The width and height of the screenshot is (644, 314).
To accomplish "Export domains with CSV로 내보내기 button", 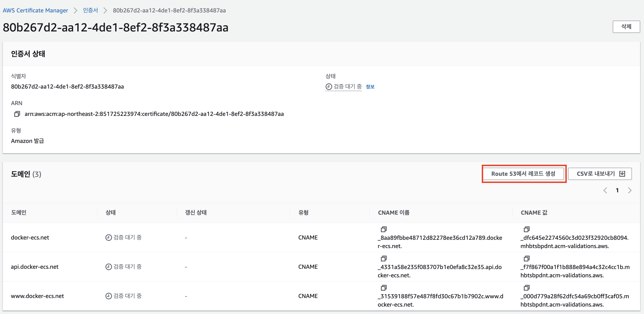I will point(600,174).
